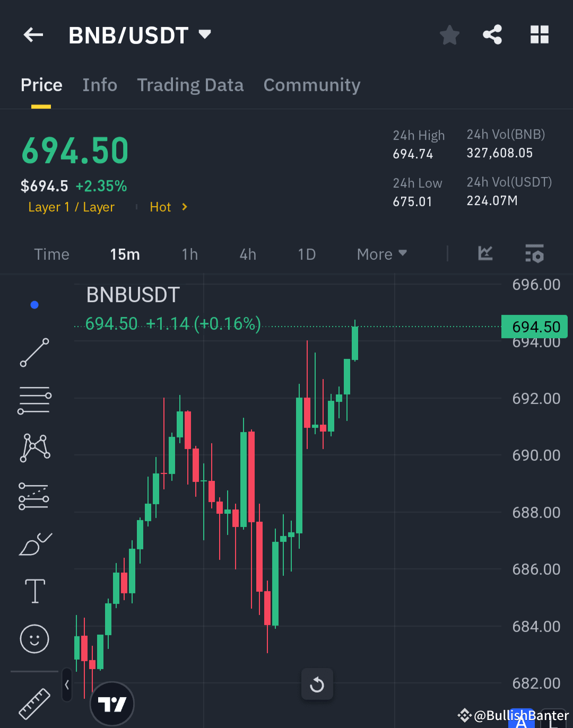Expand the More timeframes dropdown

381,254
